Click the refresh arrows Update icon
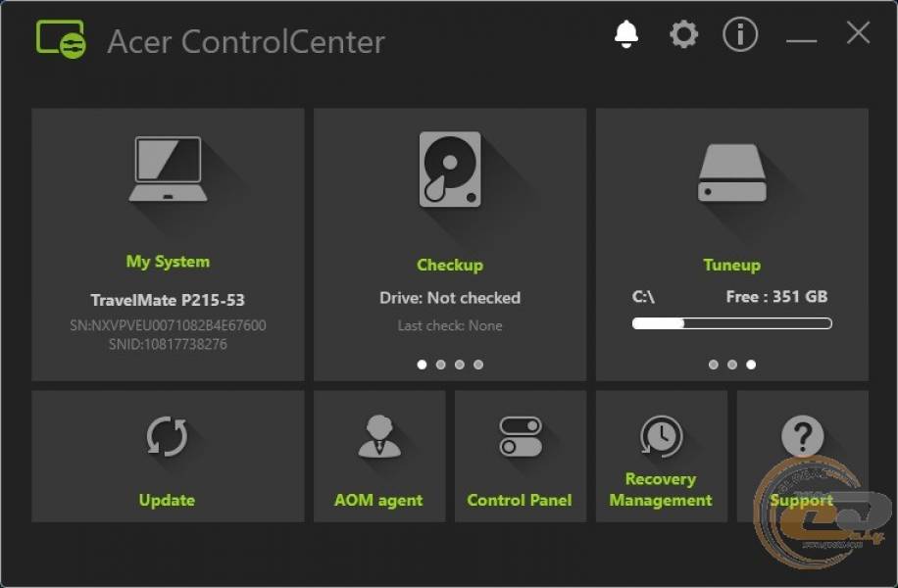The width and height of the screenshot is (898, 588). click(x=167, y=437)
